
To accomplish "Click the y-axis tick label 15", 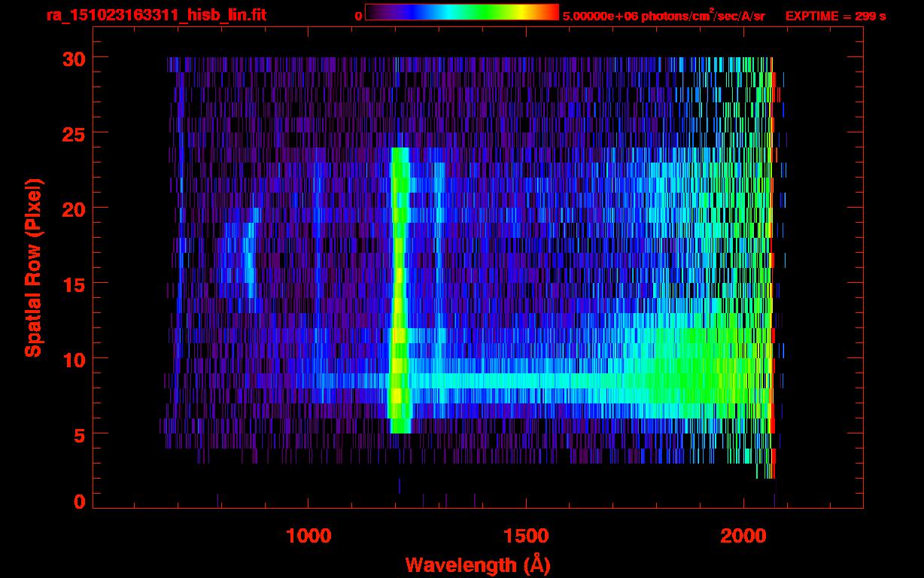I will (x=73, y=284).
